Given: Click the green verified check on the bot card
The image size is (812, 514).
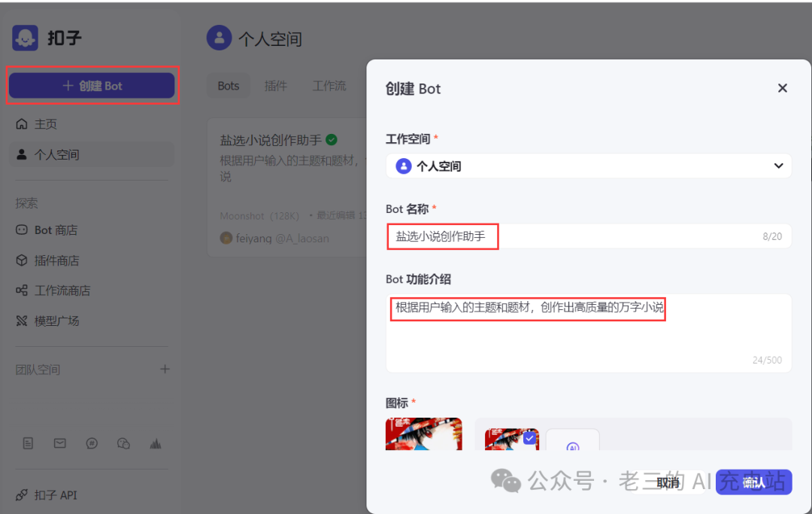Looking at the screenshot, I should tap(332, 139).
